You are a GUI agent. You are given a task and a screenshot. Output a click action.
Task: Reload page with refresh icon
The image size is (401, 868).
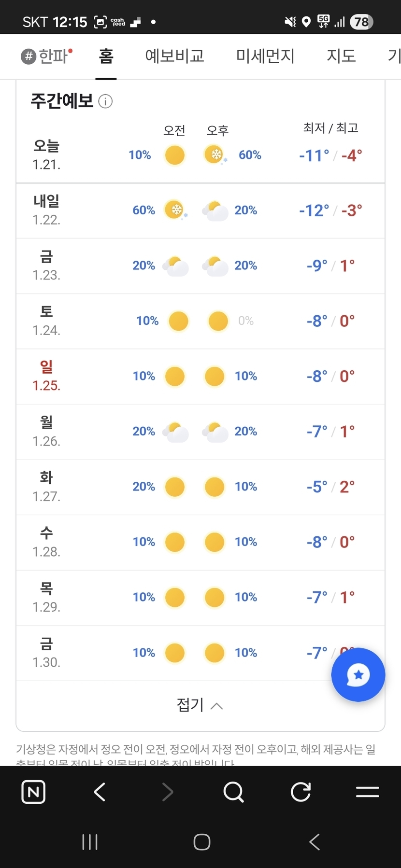301,792
